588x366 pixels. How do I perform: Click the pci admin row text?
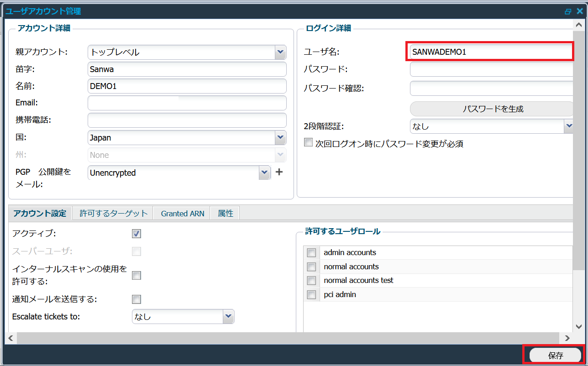pyautogui.click(x=340, y=294)
